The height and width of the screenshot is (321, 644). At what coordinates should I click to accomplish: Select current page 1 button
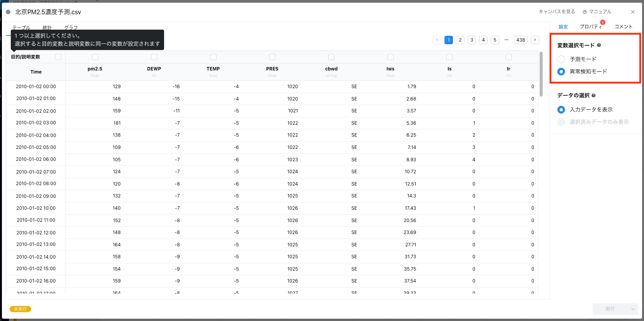[449, 40]
